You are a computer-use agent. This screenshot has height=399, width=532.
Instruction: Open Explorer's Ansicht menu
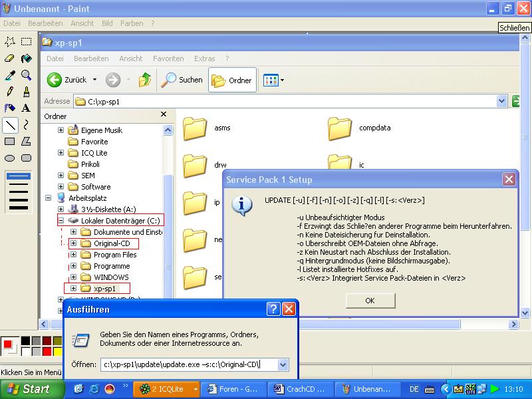coord(130,59)
